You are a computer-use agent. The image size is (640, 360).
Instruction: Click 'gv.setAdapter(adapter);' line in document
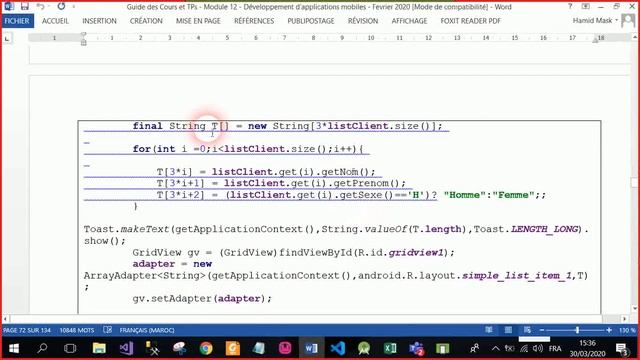[x=202, y=298]
